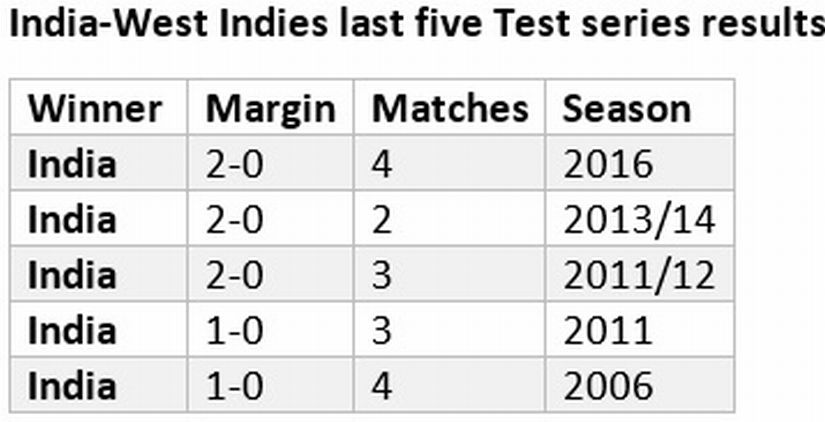Click the 2013/14 season cell

[x=639, y=220]
